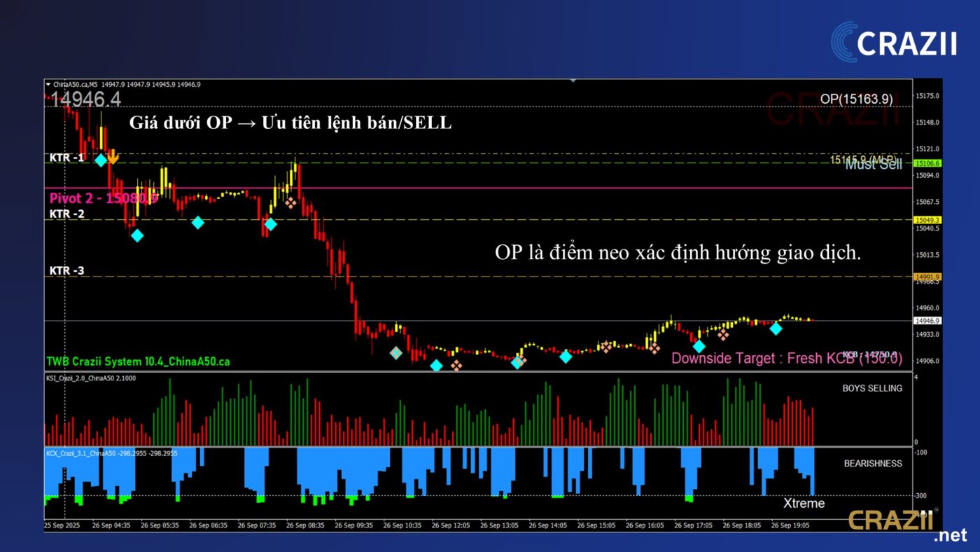Image resolution: width=980 pixels, height=552 pixels.
Task: Click the CRAZII logo in the top-right corner
Action: (x=894, y=42)
